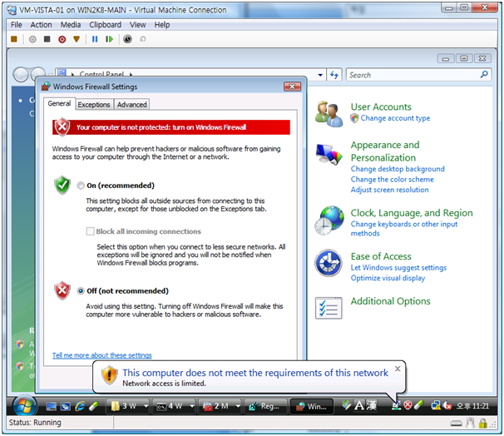Screen dimensions: 504x436
Task: Open the Help menu
Action: (162, 25)
